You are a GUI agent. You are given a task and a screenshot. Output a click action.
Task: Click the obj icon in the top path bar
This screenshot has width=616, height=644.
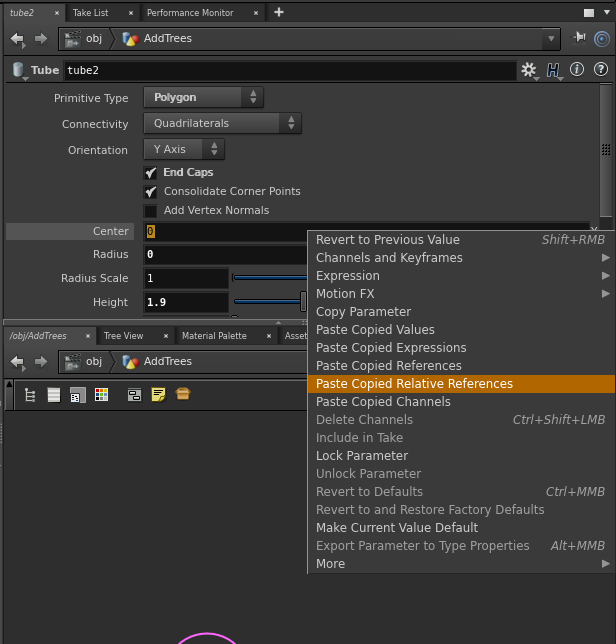[x=73, y=39]
